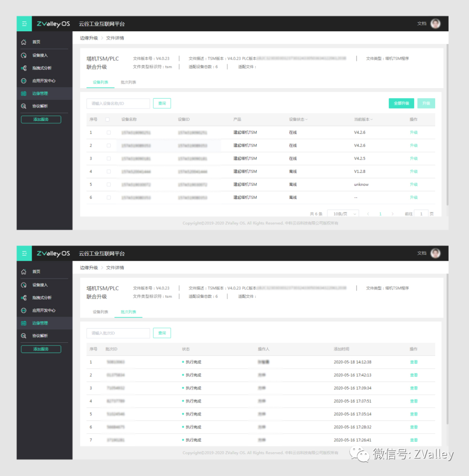Screen dimensions: 469x476
Task: Expand the 设备状态 column filter dropdown
Action: tap(307, 119)
